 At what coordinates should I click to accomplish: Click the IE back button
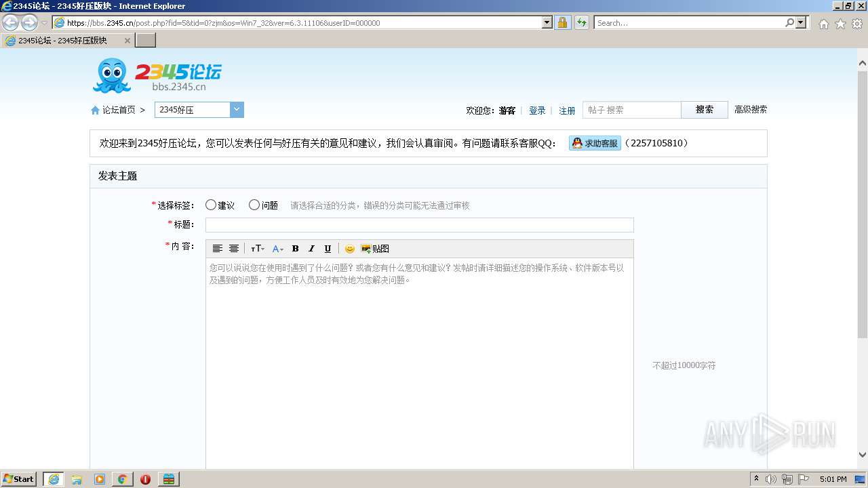[x=11, y=22]
